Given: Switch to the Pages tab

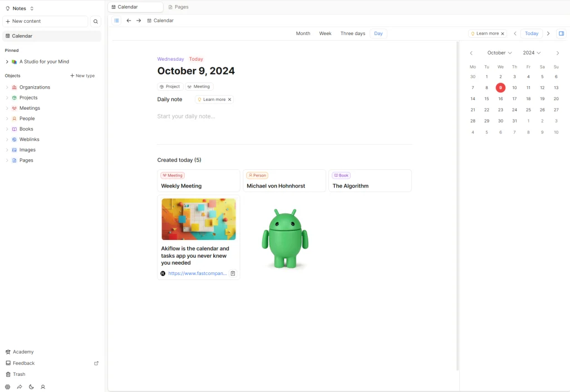Looking at the screenshot, I should point(179,7).
